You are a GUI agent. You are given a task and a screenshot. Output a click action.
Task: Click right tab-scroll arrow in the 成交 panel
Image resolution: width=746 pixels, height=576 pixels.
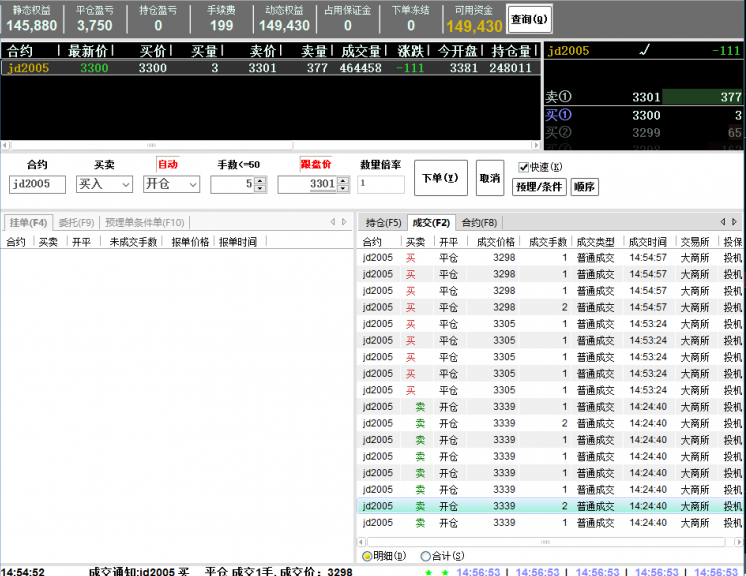[734, 222]
